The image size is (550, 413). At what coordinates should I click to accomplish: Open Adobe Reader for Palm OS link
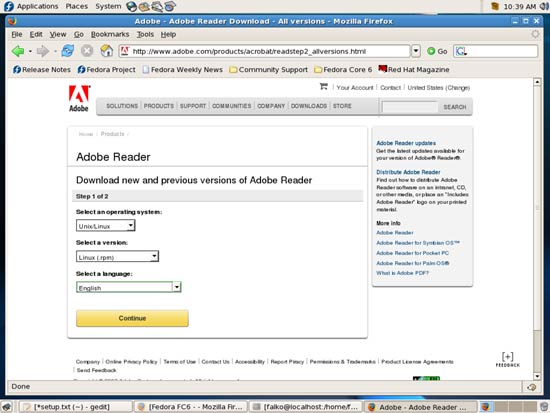coord(412,263)
